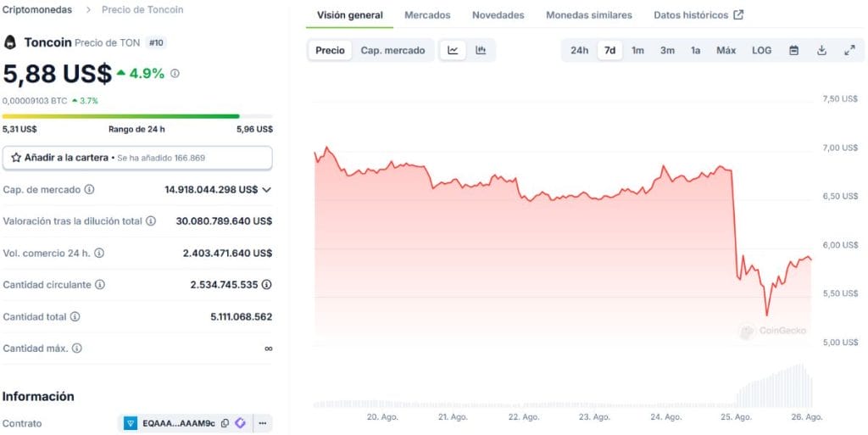Image resolution: width=868 pixels, height=435 pixels.
Task: Expand chart to fullscreen icon
Action: [849, 50]
